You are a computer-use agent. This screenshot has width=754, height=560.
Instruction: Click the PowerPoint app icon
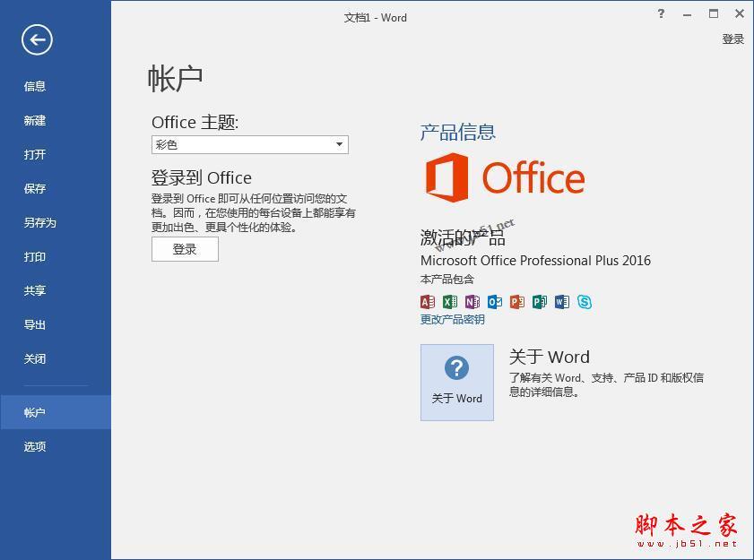coord(517,301)
